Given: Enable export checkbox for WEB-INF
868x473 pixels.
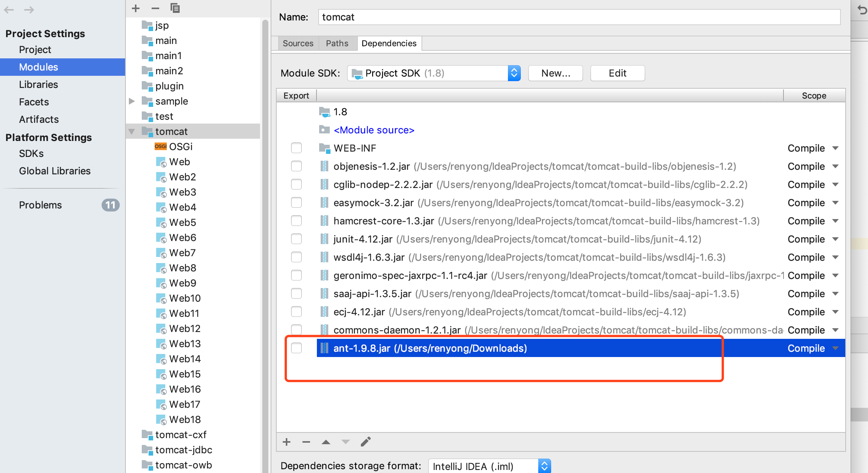Looking at the screenshot, I should click(296, 148).
